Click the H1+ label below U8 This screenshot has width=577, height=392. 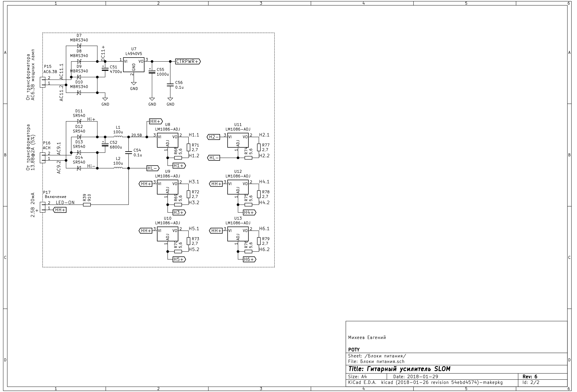point(179,166)
